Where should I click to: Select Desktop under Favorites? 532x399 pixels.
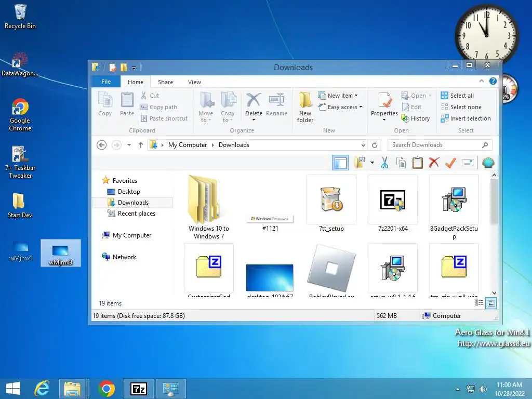coord(129,192)
